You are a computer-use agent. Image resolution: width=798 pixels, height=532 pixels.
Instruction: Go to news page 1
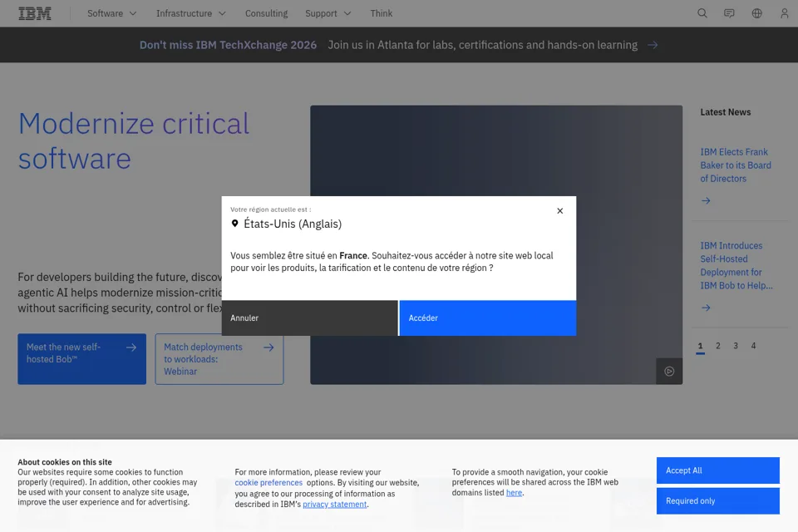[x=700, y=346]
